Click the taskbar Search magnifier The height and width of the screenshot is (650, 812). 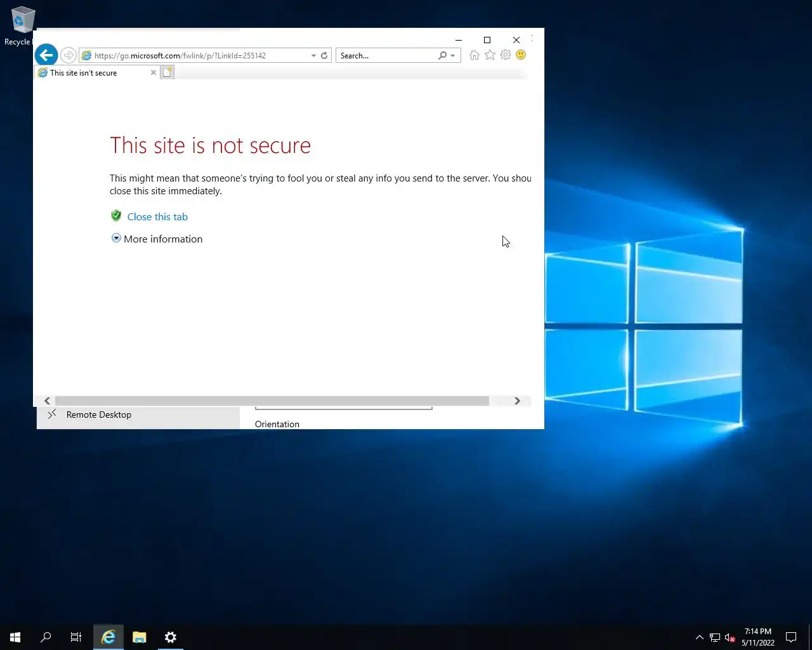pyautogui.click(x=46, y=637)
